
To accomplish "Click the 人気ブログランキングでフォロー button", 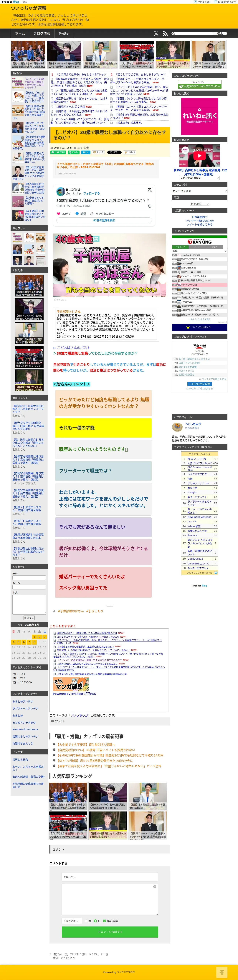I will pyautogui.click(x=200, y=86).
